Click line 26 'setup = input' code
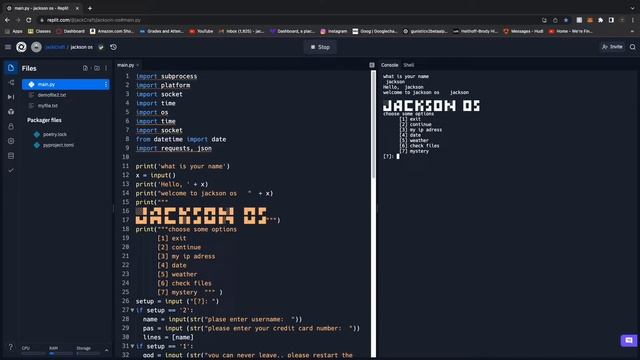 tap(177, 301)
